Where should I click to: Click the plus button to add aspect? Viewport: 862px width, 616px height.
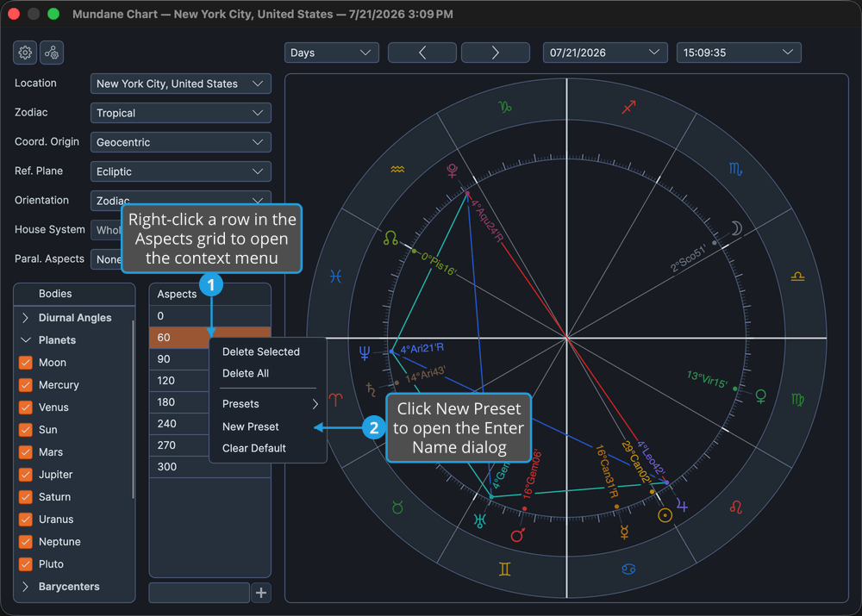coord(261,593)
